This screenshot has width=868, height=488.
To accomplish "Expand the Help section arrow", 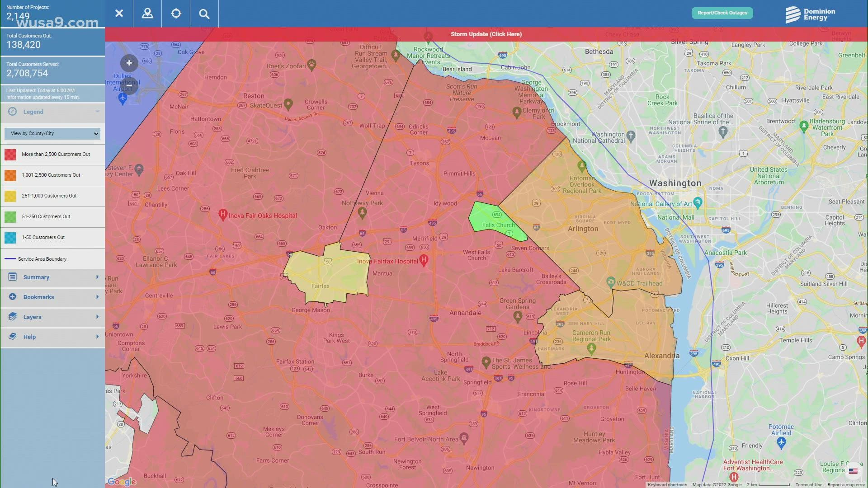I will 97,337.
